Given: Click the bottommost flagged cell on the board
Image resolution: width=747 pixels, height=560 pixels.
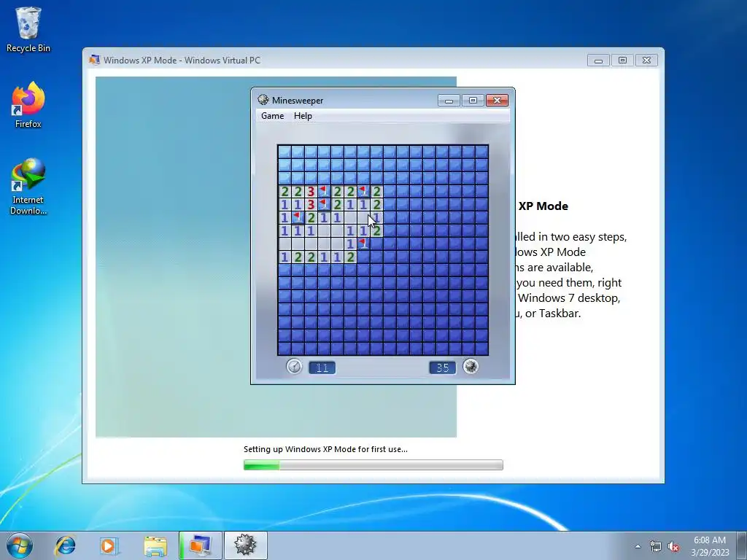Looking at the screenshot, I should pyautogui.click(x=364, y=244).
